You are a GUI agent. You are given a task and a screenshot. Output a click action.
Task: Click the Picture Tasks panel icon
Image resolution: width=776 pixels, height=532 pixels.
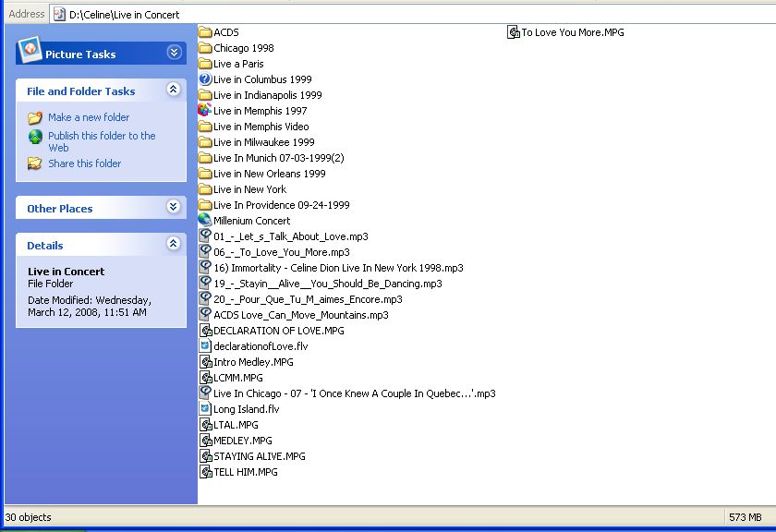click(30, 50)
